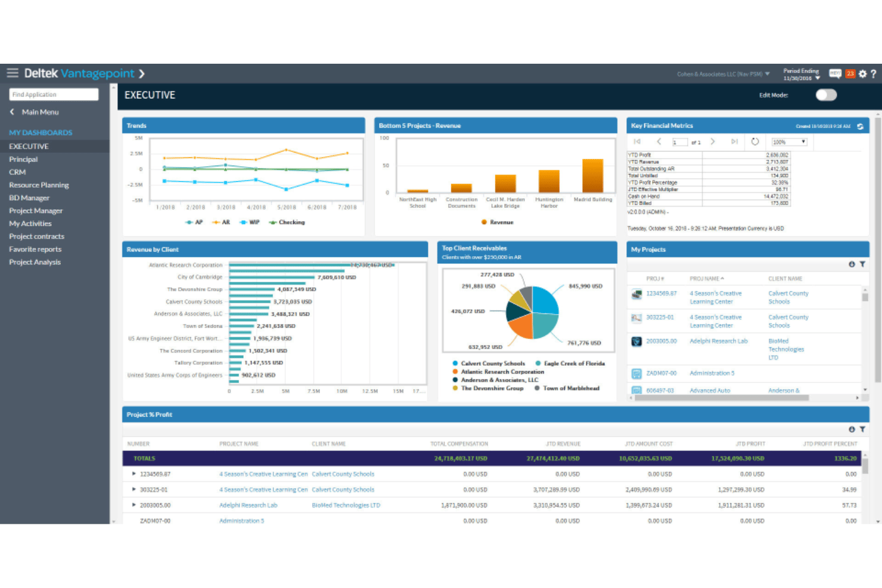
Task: Click the Find Application search field
Action: pyautogui.click(x=54, y=94)
